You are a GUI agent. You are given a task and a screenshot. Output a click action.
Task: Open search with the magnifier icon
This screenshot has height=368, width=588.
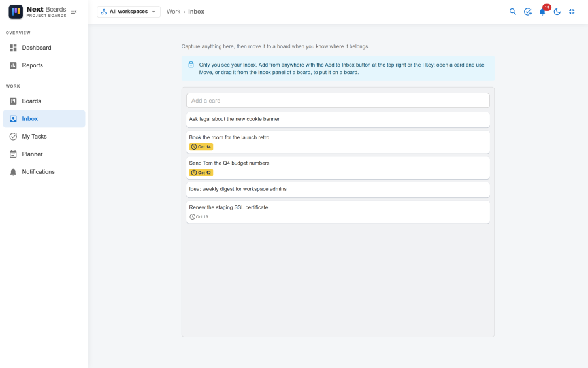coord(513,12)
